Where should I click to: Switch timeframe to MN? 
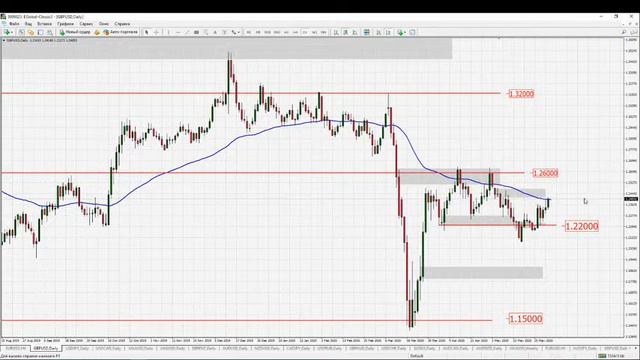pyautogui.click(x=324, y=32)
